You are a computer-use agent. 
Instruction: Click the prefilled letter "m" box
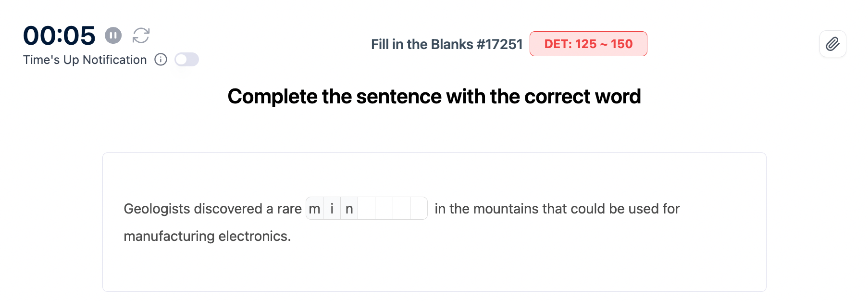pyautogui.click(x=315, y=209)
